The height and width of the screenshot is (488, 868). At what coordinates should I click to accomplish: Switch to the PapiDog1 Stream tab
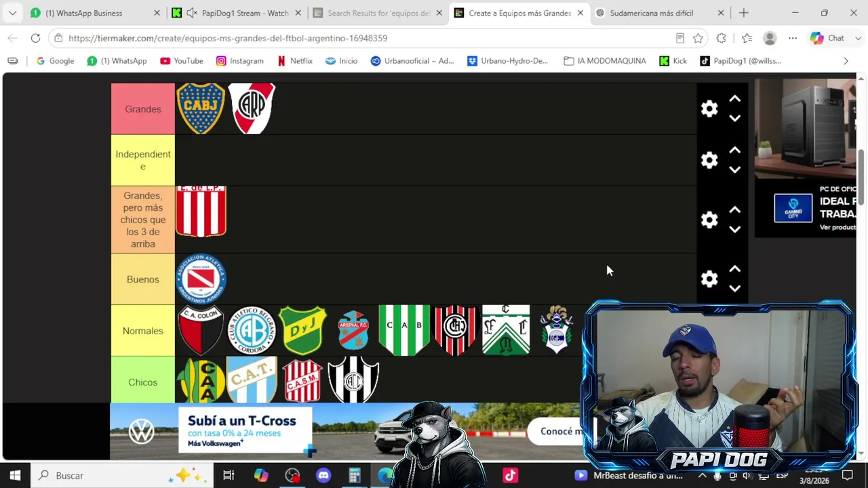[237, 13]
